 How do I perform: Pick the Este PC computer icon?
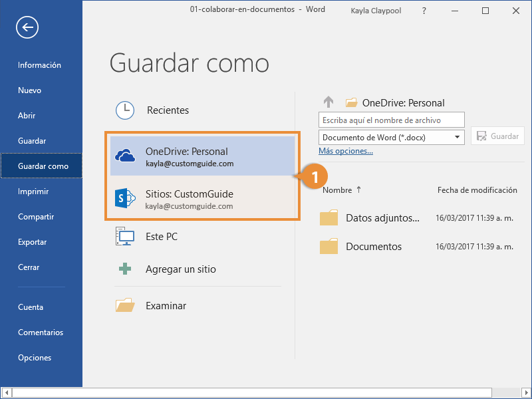coord(125,236)
